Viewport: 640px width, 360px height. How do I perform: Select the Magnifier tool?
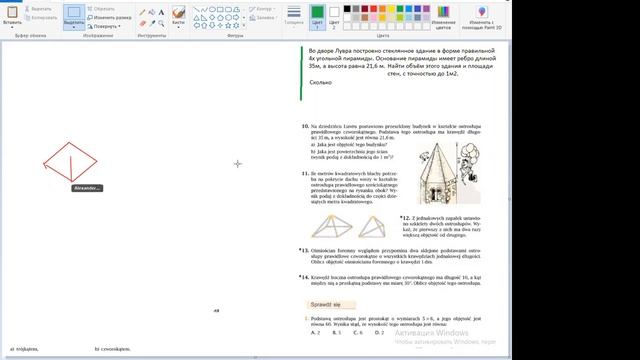161,24
